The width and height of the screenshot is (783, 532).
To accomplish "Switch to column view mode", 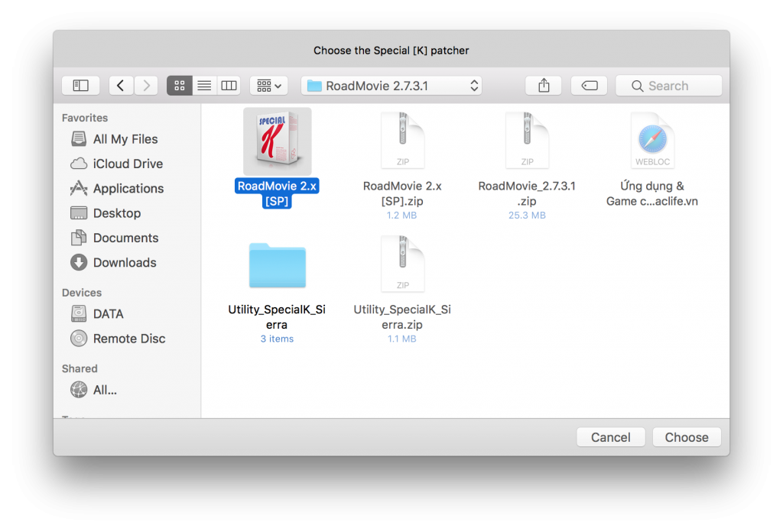I will click(x=229, y=86).
